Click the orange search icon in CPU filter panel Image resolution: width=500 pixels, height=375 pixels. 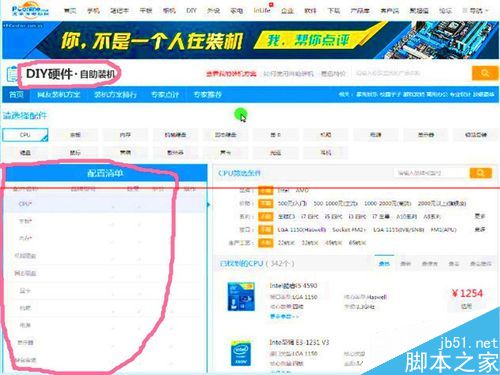click(x=481, y=173)
